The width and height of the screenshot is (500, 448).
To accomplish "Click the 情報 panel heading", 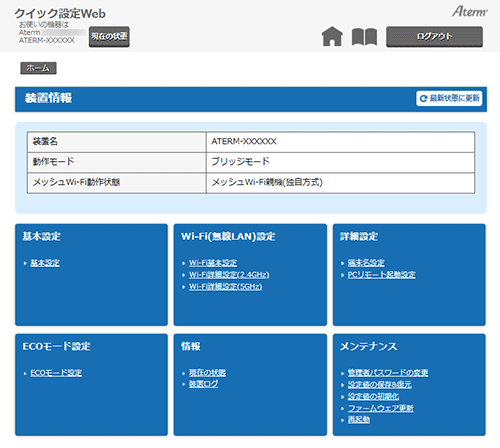I will (x=191, y=347).
